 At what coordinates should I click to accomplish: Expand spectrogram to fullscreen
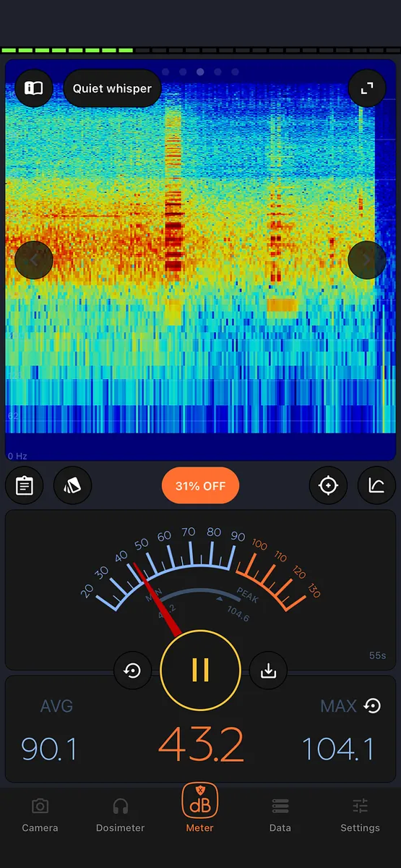(367, 88)
